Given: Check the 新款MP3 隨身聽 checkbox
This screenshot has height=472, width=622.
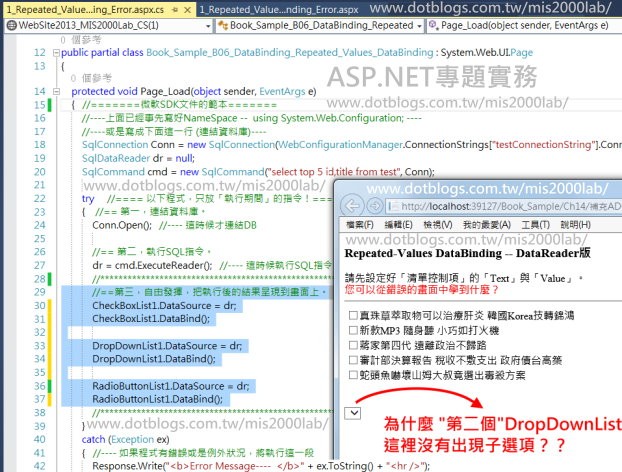Looking at the screenshot, I should (x=353, y=330).
